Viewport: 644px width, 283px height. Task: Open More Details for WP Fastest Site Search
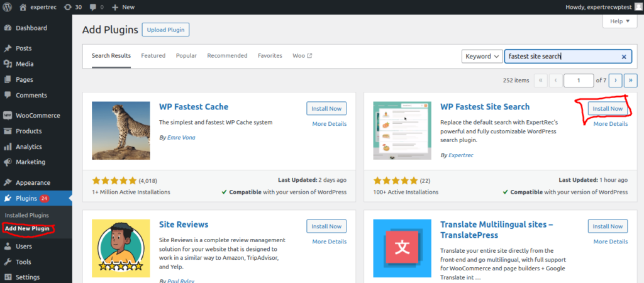pyautogui.click(x=611, y=124)
